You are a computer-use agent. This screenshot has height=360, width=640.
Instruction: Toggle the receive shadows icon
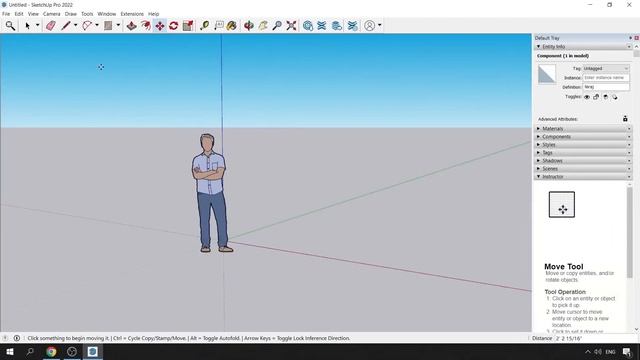pos(605,97)
